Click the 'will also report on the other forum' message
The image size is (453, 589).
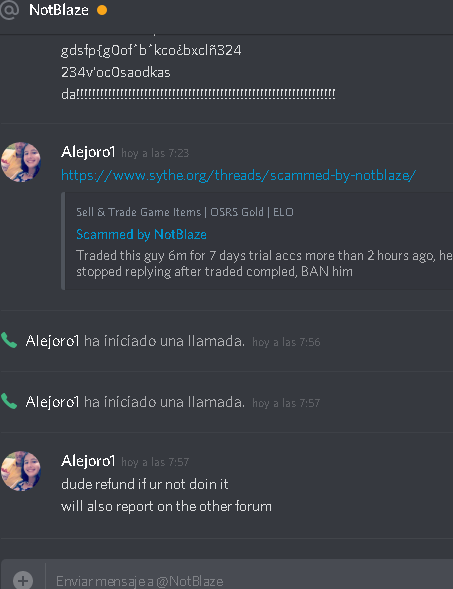click(166, 506)
